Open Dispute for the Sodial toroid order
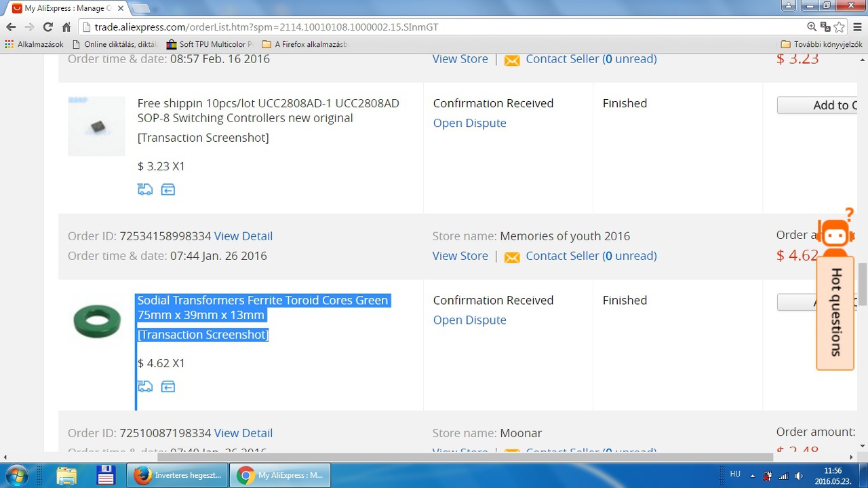 (469, 320)
